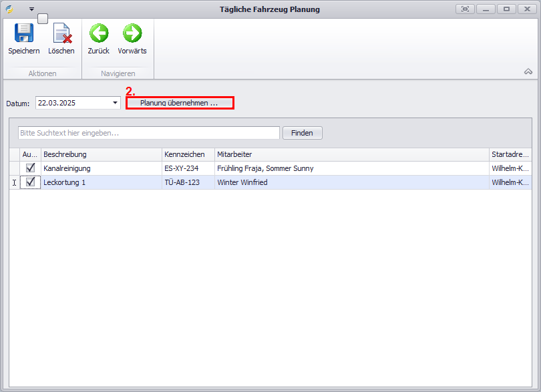Open the Datum date dropdown

(x=115, y=104)
